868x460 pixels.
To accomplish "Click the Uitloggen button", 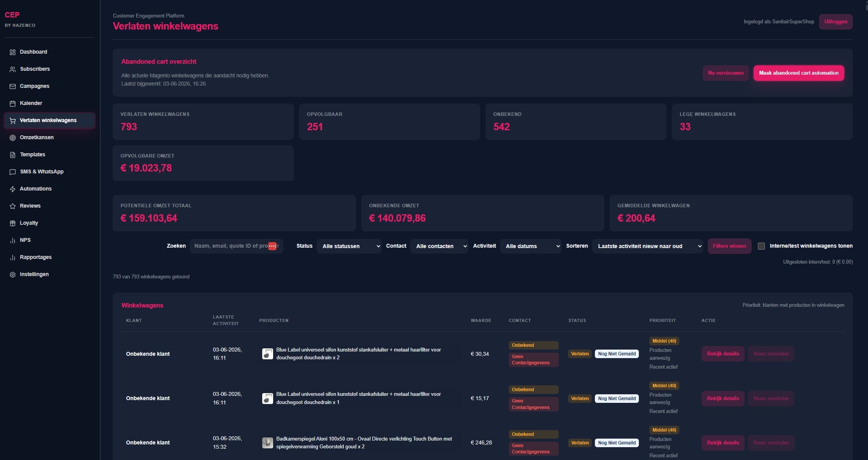I will (836, 22).
